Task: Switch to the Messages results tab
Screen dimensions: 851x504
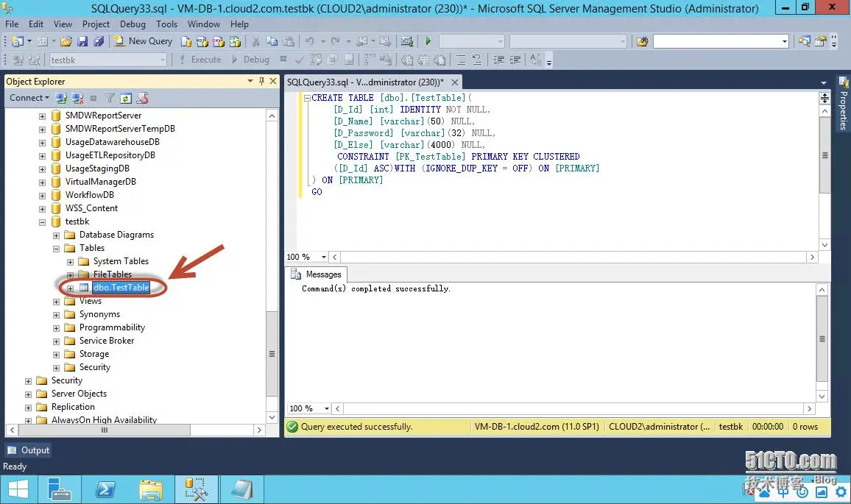Action: point(317,274)
